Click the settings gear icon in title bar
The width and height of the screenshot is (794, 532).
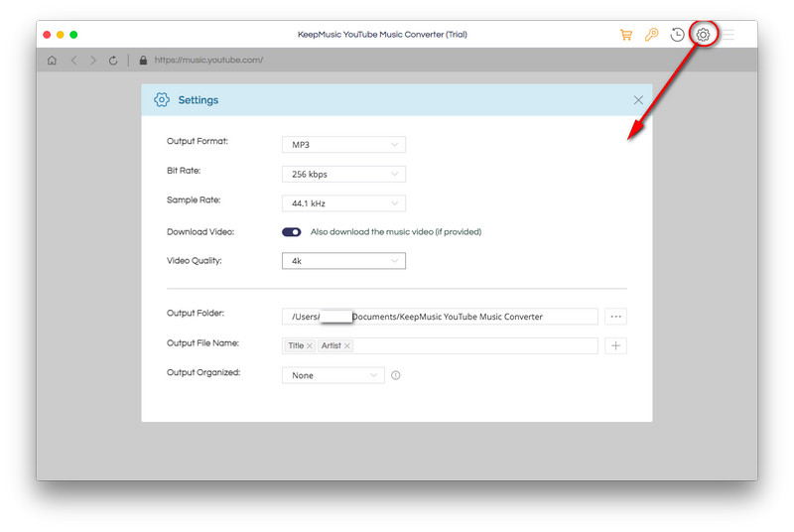[703, 35]
